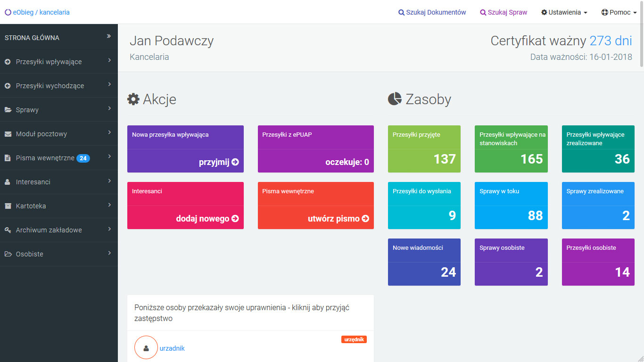Click the urzadnik user avatar icon

click(146, 348)
